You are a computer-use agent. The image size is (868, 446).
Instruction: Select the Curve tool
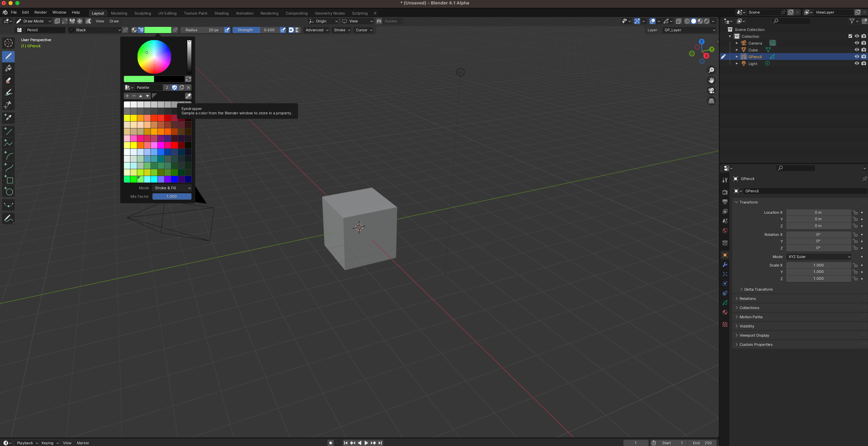(9, 168)
